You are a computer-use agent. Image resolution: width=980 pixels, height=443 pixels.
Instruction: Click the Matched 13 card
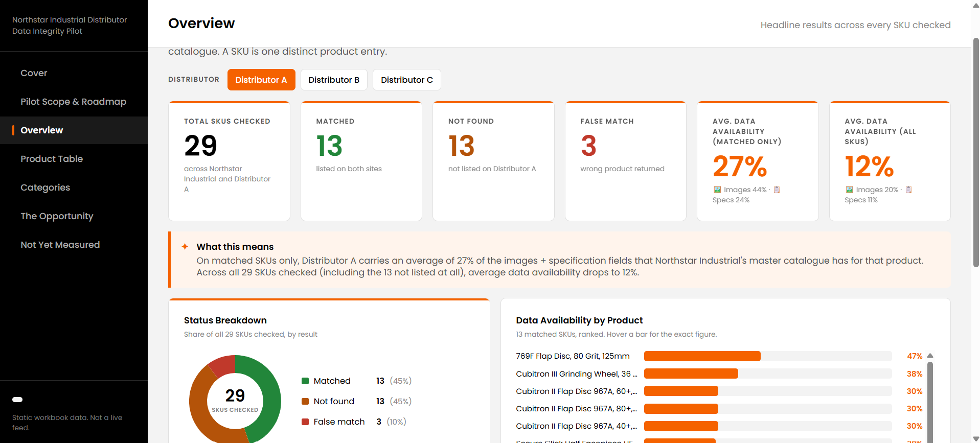(x=361, y=161)
